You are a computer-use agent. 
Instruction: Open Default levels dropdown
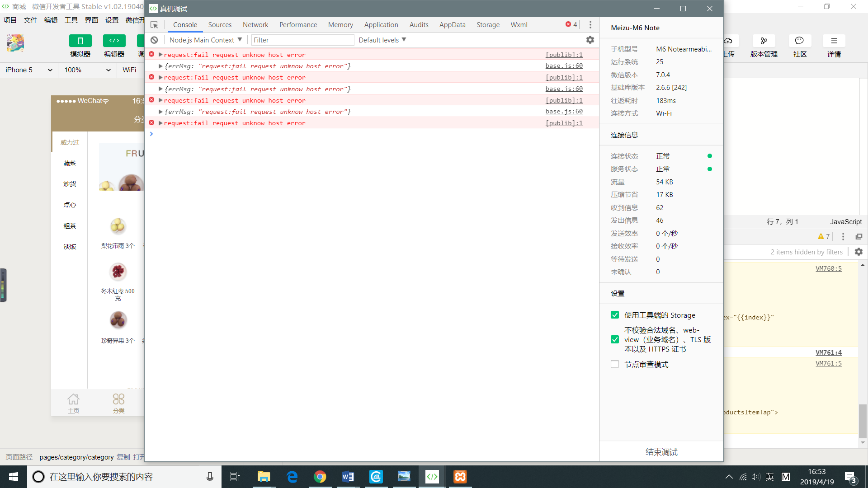click(x=382, y=40)
